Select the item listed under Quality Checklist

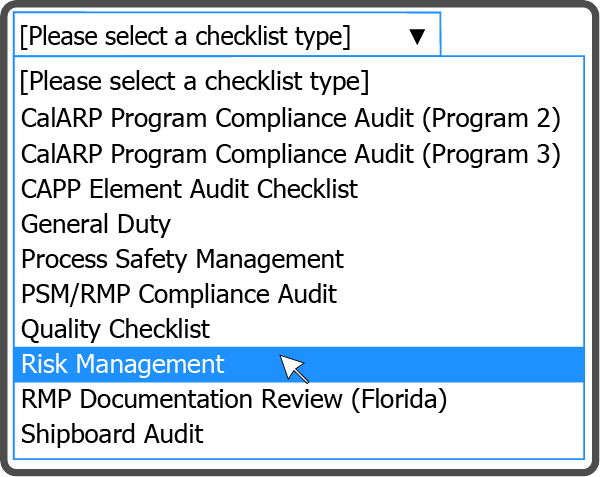[123, 364]
